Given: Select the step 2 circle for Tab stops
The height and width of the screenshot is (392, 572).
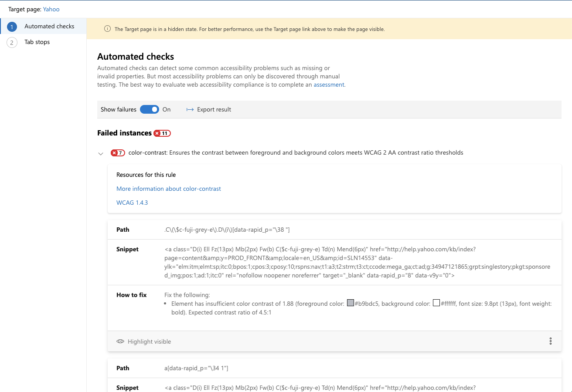Looking at the screenshot, I should (12, 42).
